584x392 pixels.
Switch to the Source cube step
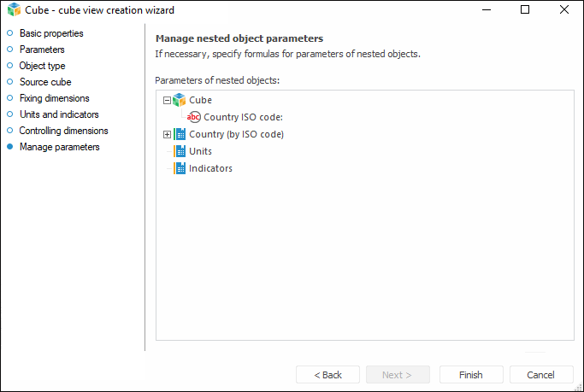click(45, 82)
